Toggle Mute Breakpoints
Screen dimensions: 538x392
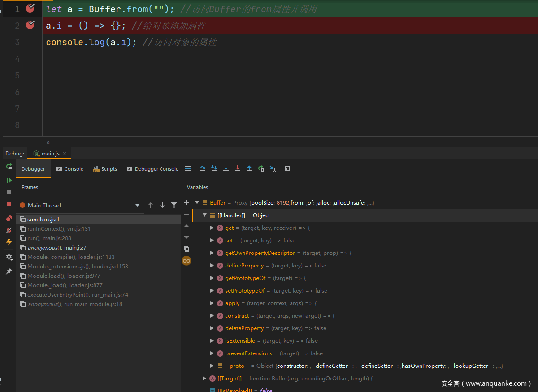tap(9, 230)
